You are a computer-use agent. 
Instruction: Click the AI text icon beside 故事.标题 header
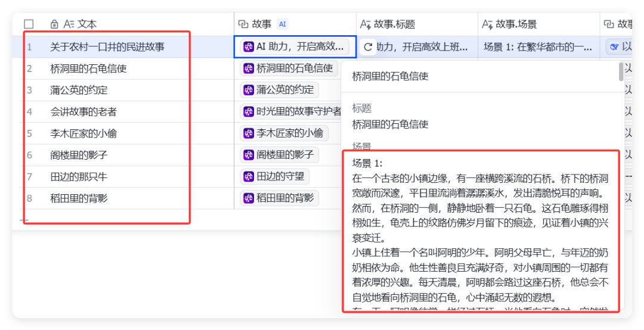[366, 24]
